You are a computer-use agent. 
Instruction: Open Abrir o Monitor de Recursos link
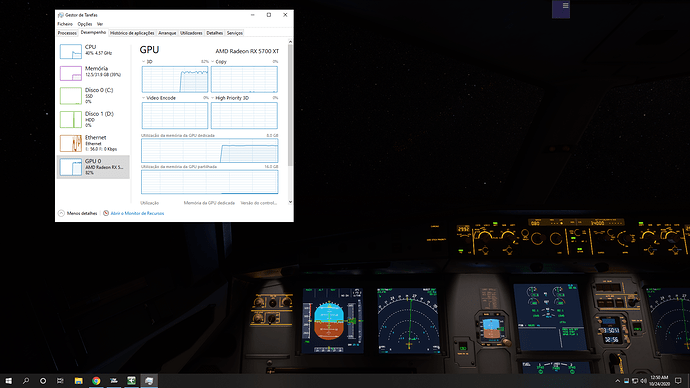pyautogui.click(x=137, y=213)
